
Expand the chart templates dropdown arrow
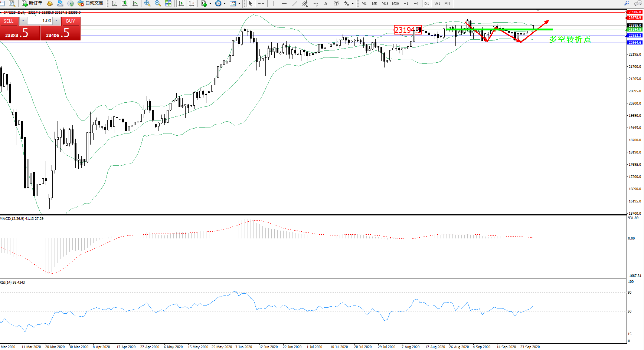tap(239, 3)
